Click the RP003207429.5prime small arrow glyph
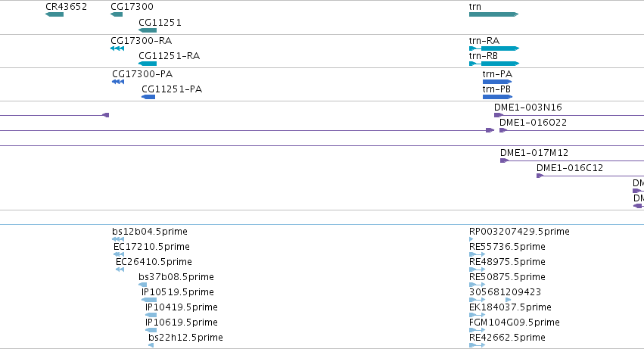The image size is (644, 349). [471, 239]
